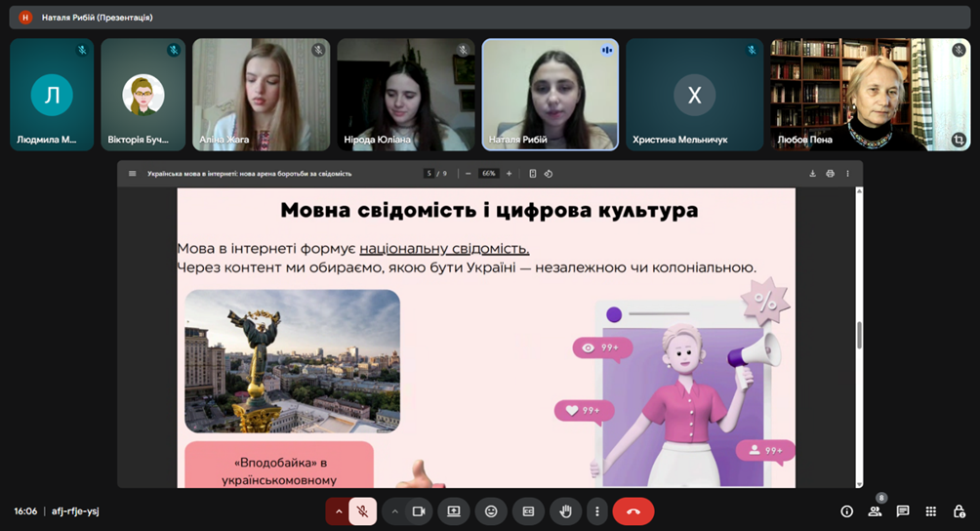The width and height of the screenshot is (980, 531).
Task: Expand audio settings arrow next to microphone
Action: point(338,511)
